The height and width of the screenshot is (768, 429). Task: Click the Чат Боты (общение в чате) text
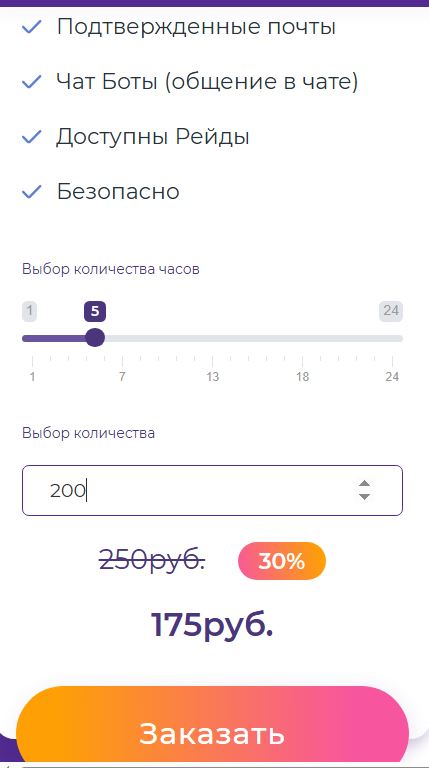[207, 82]
